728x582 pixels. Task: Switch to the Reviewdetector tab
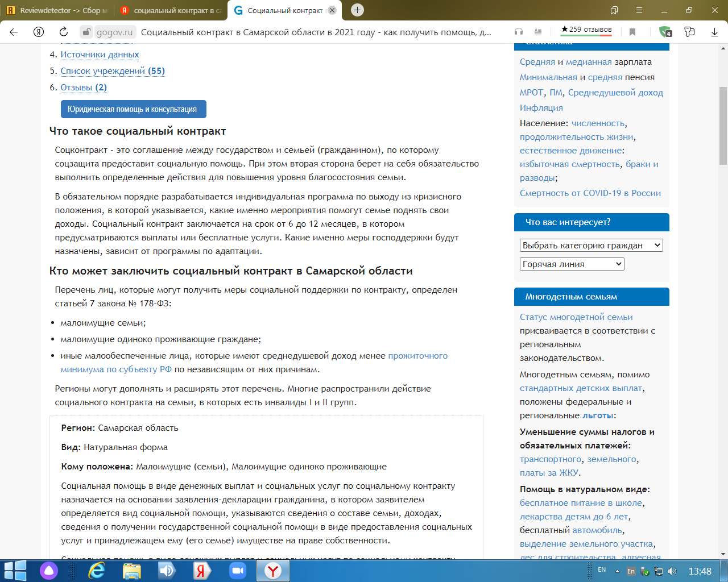(57, 10)
